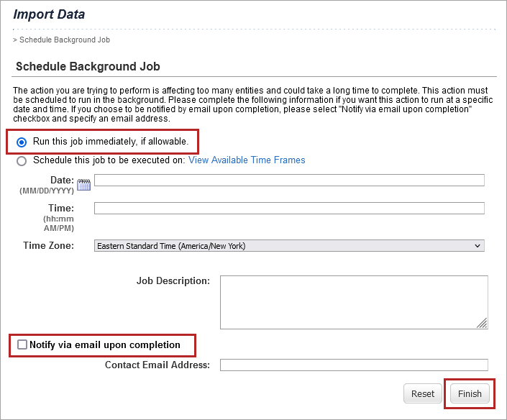Open the Time Zone dropdown list
Screen dimensions: 507x420
click(x=289, y=246)
